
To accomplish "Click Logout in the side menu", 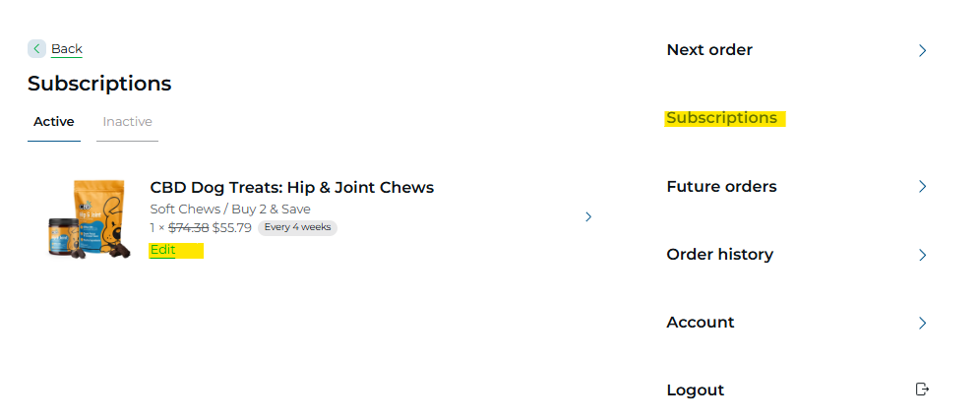I will tap(695, 390).
